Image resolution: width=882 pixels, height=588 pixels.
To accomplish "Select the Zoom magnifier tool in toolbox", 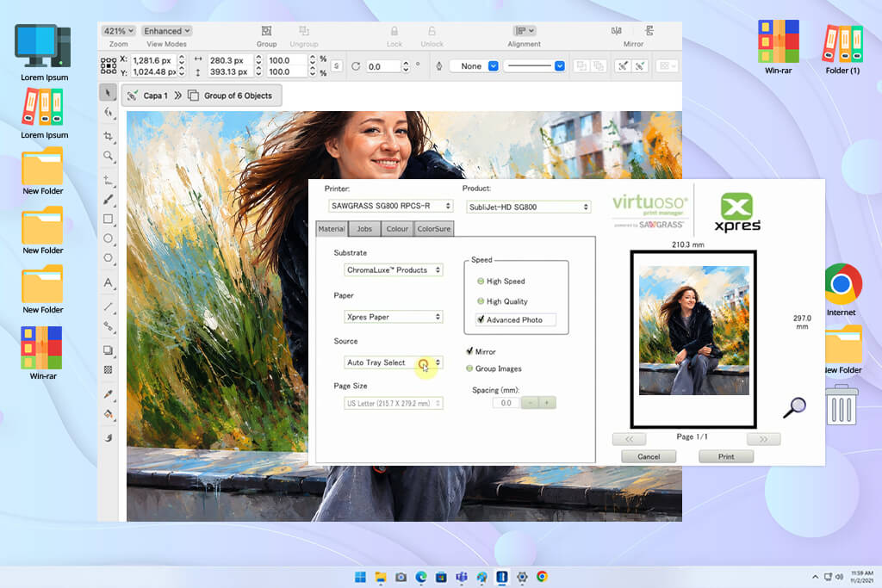I will pos(108,157).
